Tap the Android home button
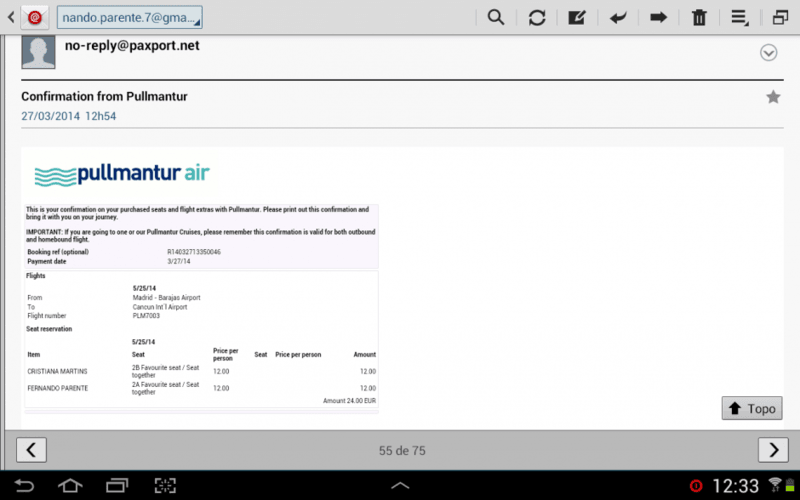The image size is (800, 500). (x=70, y=485)
